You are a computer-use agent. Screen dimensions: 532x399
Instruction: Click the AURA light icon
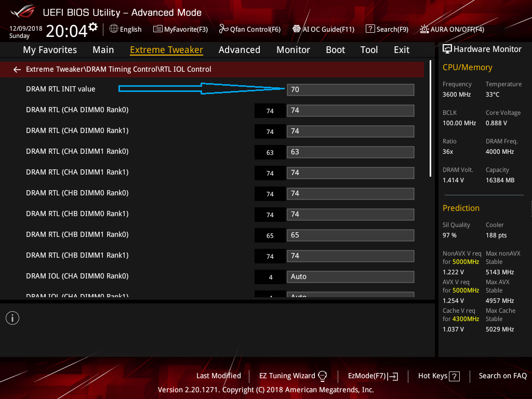424,29
